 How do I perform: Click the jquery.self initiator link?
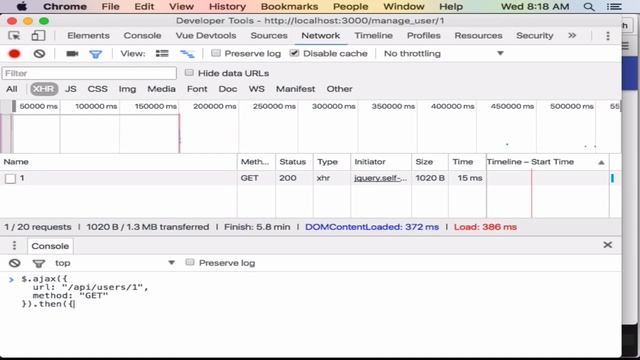click(x=380, y=178)
